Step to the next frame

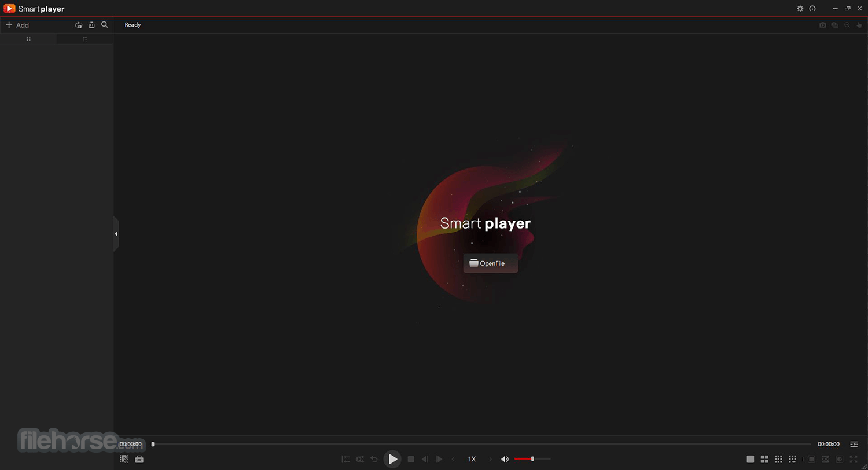tap(439, 459)
